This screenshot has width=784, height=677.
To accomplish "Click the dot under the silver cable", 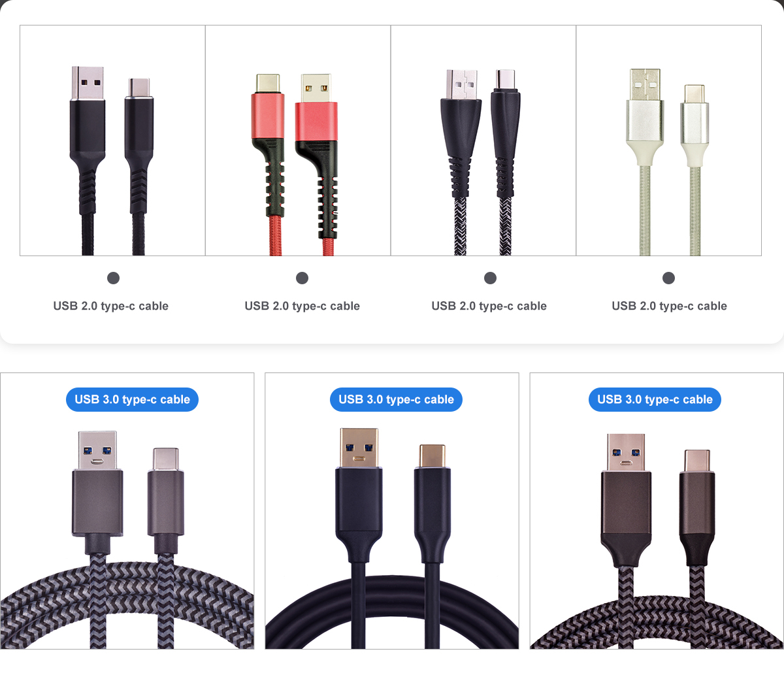I will pyautogui.click(x=668, y=278).
